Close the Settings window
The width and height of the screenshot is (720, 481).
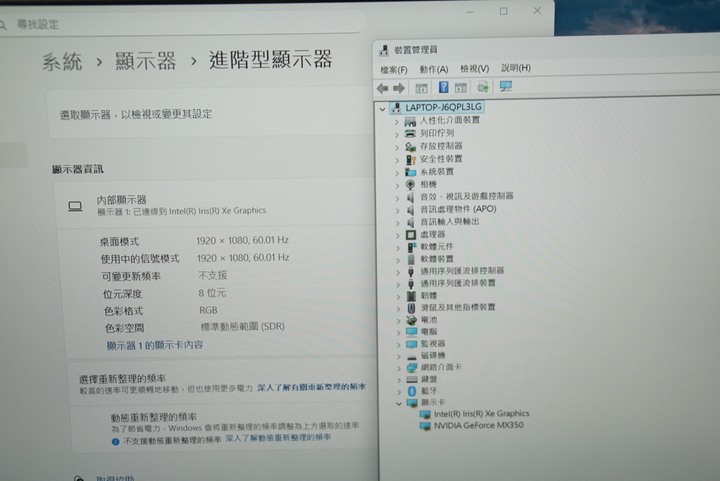point(537,10)
